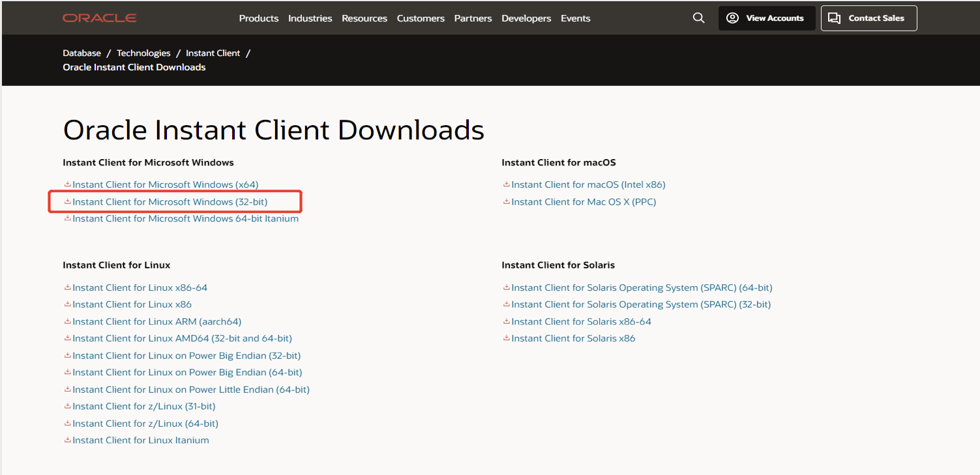Click download icon beside macOS (Intel x86)

point(506,184)
